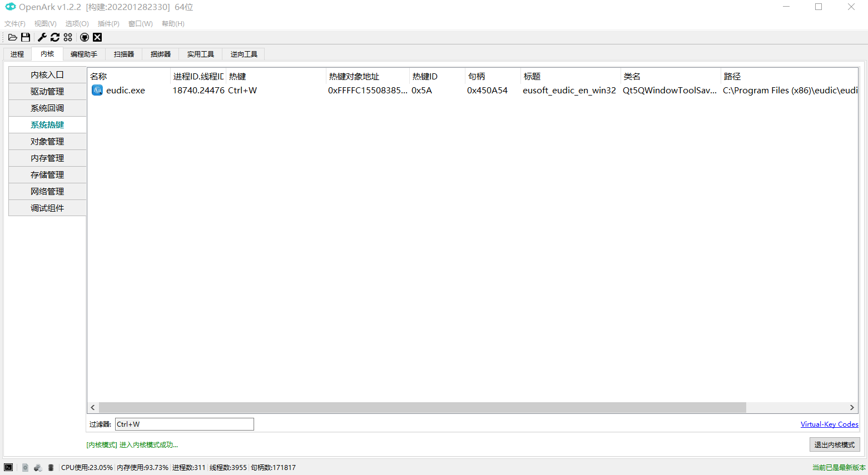Click the horizontal scrollbar thumb

coord(422,407)
